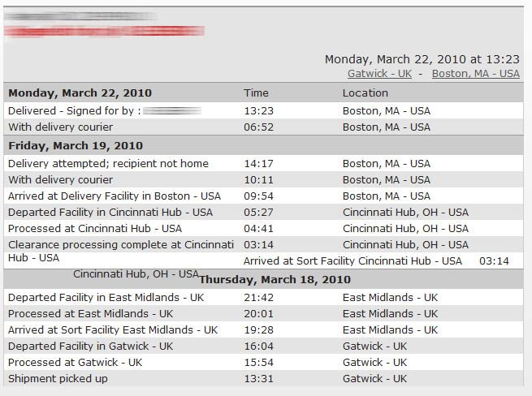Click the Monday, March 22, 2010 at 13:23 timestamp

[422, 59]
